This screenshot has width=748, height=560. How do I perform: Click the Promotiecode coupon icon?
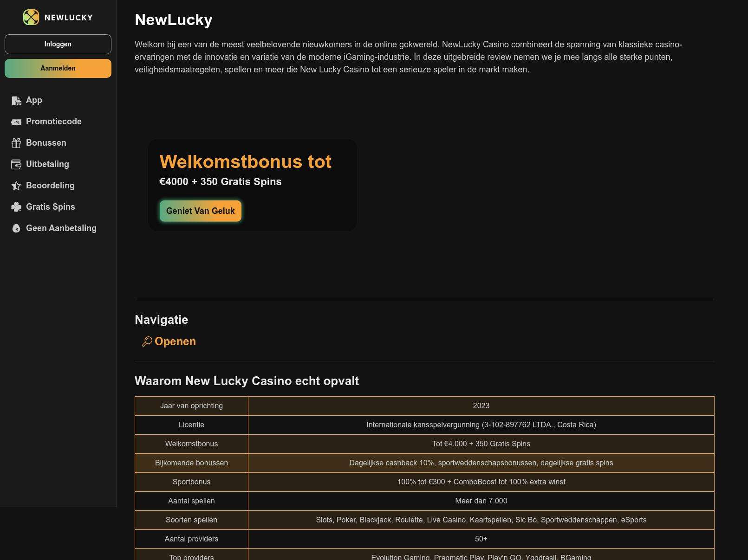(16, 122)
